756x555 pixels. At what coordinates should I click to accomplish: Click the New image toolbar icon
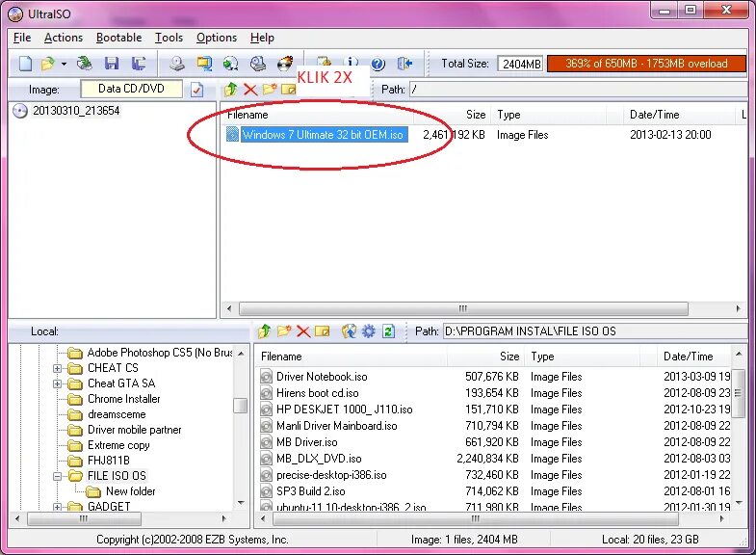(x=25, y=64)
